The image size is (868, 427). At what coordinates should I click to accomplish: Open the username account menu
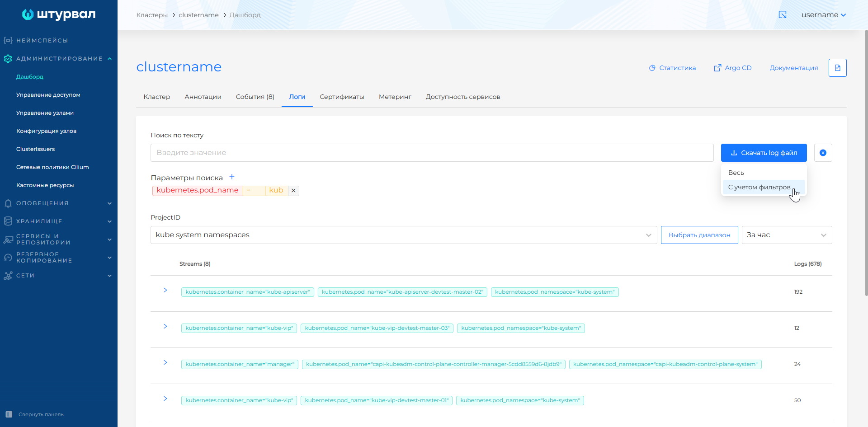click(x=823, y=15)
